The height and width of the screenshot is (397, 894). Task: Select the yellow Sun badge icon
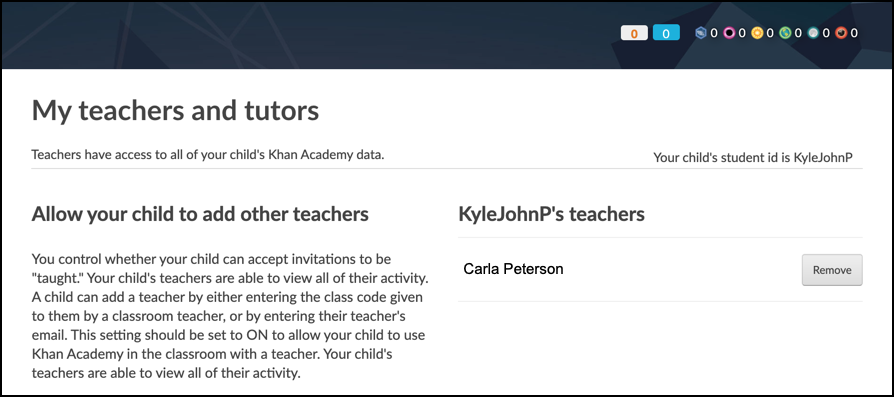pos(757,33)
